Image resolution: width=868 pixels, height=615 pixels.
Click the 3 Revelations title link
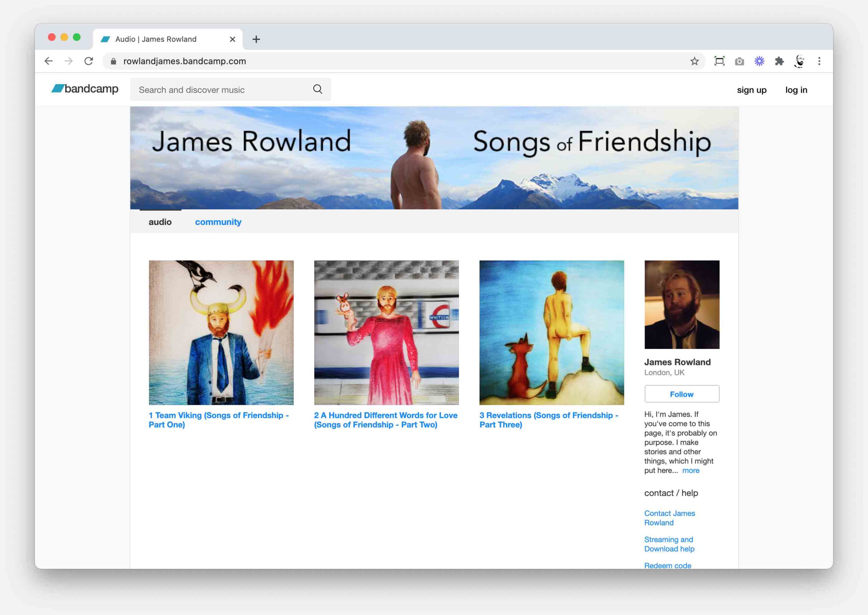pyautogui.click(x=549, y=420)
